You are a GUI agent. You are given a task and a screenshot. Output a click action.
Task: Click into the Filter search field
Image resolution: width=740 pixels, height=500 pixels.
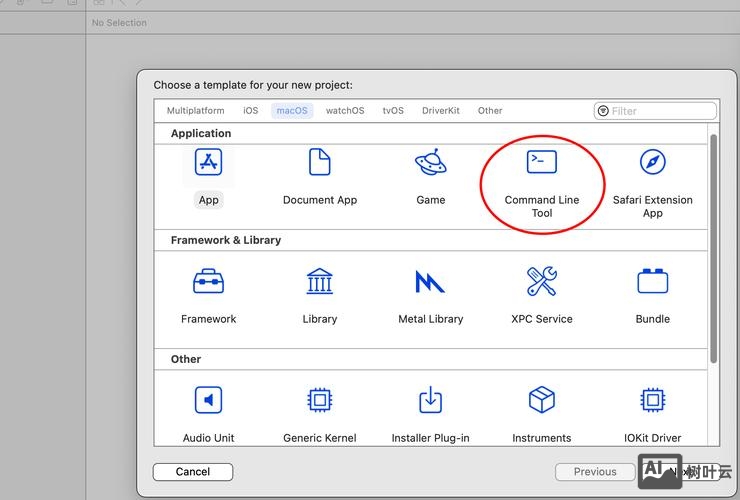(660, 111)
